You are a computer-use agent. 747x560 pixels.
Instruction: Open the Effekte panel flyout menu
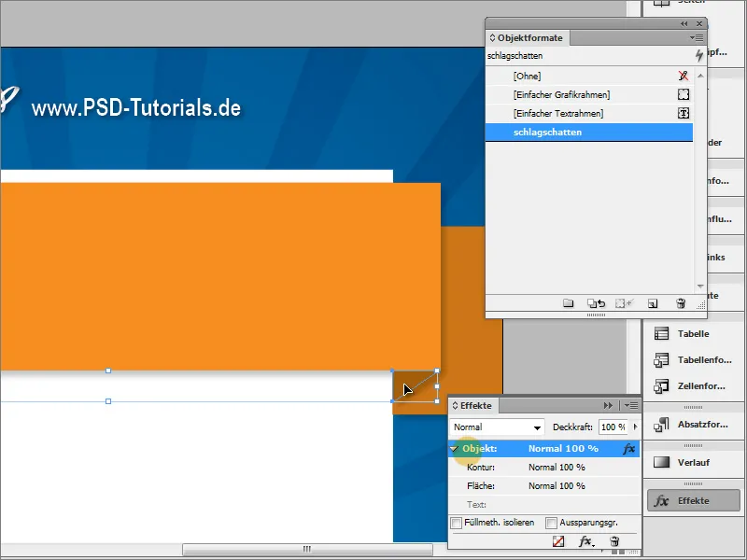tap(631, 405)
